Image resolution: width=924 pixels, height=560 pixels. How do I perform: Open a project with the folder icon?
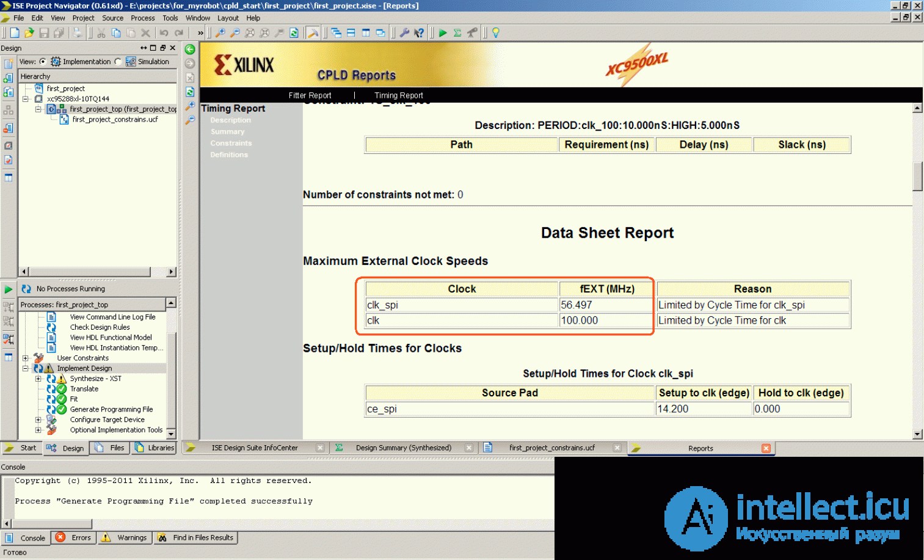pyautogui.click(x=29, y=33)
